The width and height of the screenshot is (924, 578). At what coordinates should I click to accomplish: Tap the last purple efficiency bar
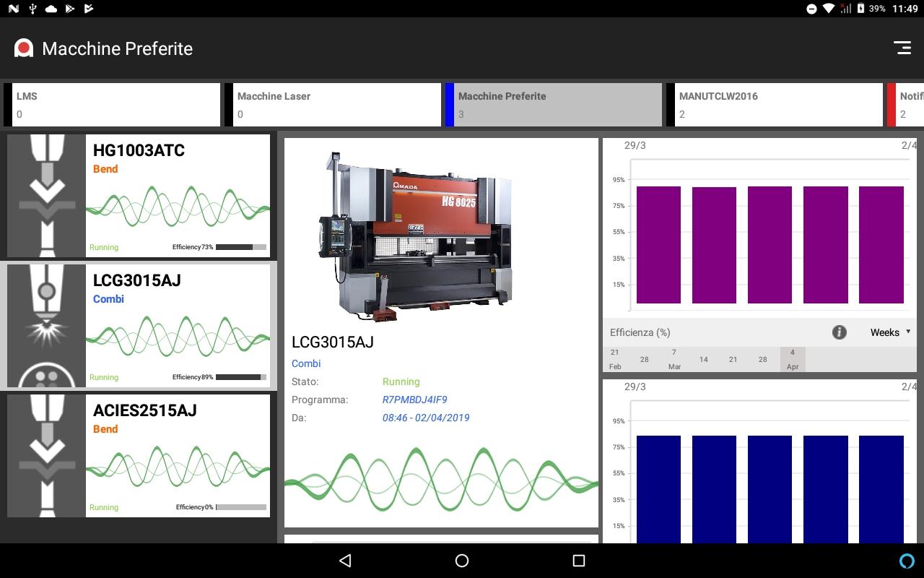[881, 245]
